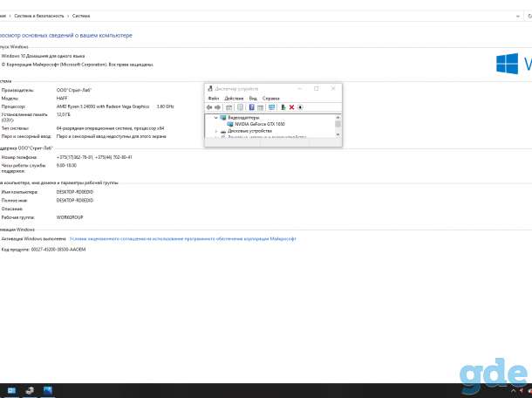Click the WORKGROUP value text
Image resolution: width=532 pixels, height=398 pixels.
pyautogui.click(x=70, y=217)
